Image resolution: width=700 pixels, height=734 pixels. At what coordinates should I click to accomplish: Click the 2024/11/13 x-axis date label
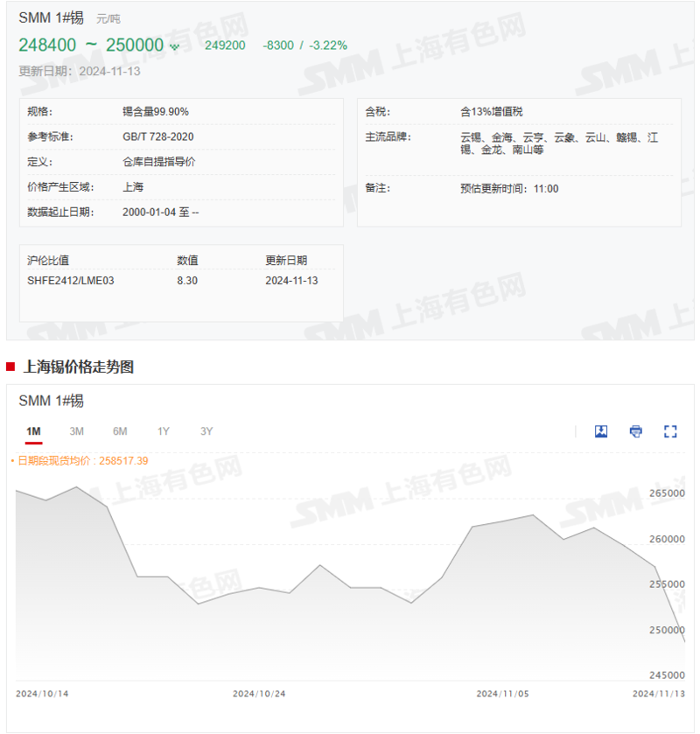click(x=659, y=694)
